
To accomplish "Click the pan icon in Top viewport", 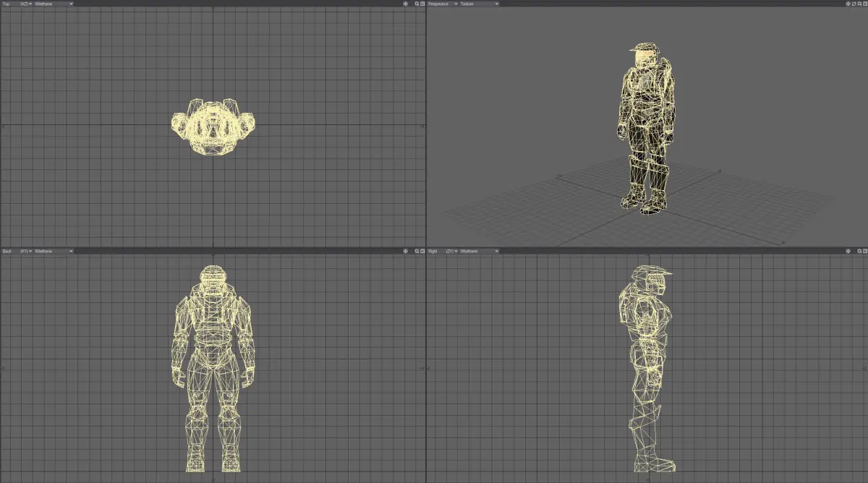I will 406,4.
